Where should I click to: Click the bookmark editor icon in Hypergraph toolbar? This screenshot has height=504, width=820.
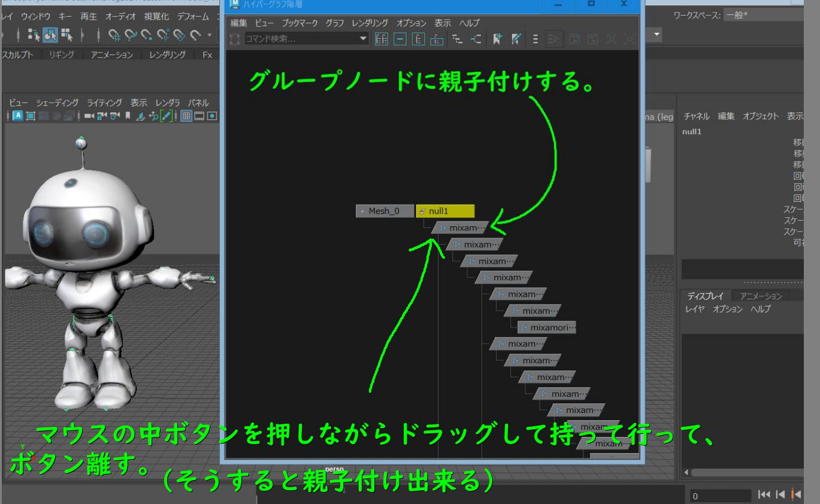[516, 40]
